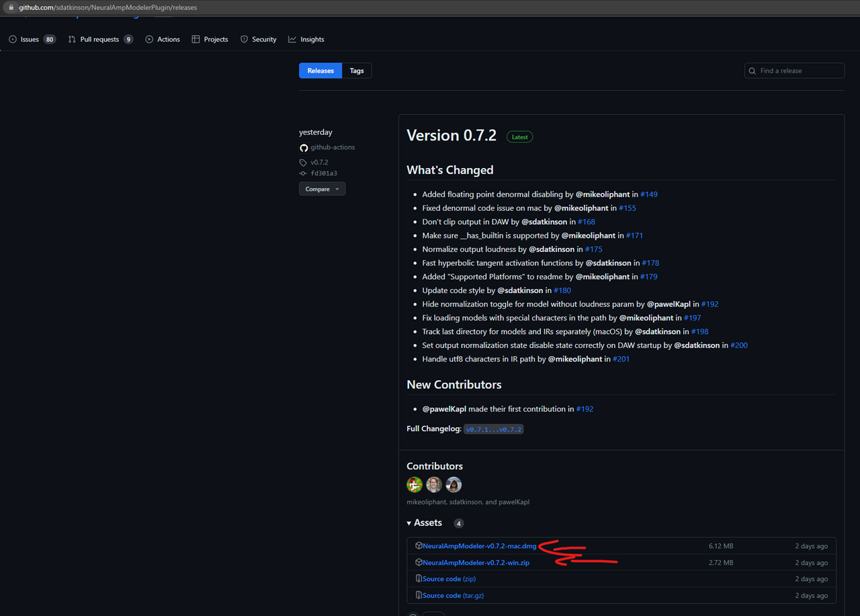Switch to the Actions tab

163,40
